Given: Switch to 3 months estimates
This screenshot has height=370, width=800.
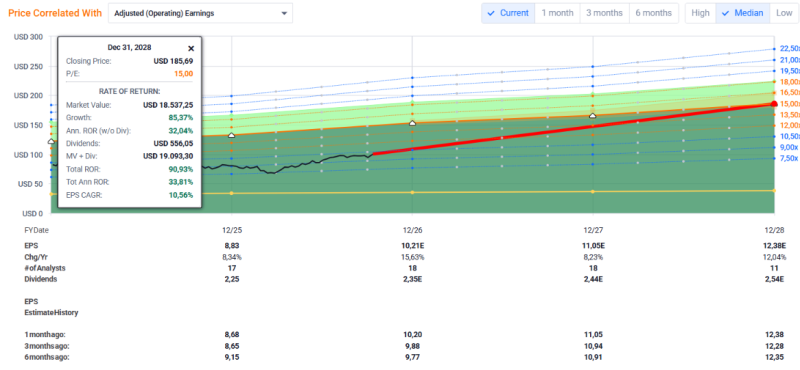Looking at the screenshot, I should coord(605,13).
